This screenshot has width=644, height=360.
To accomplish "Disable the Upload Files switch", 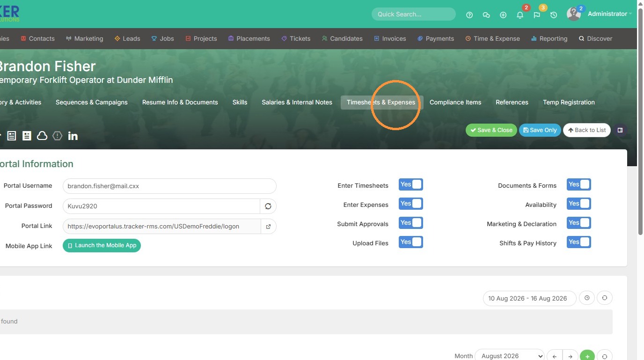I will [411, 242].
